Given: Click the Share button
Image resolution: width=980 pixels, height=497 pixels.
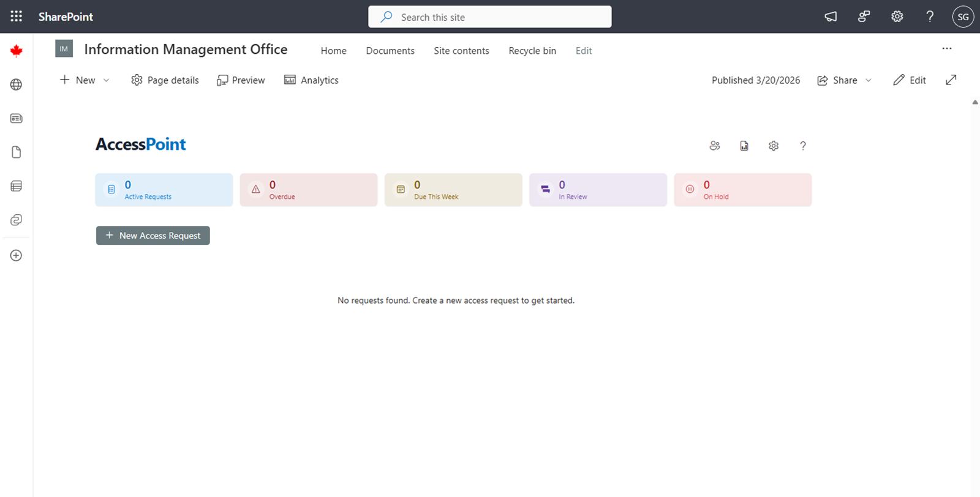Looking at the screenshot, I should point(837,80).
